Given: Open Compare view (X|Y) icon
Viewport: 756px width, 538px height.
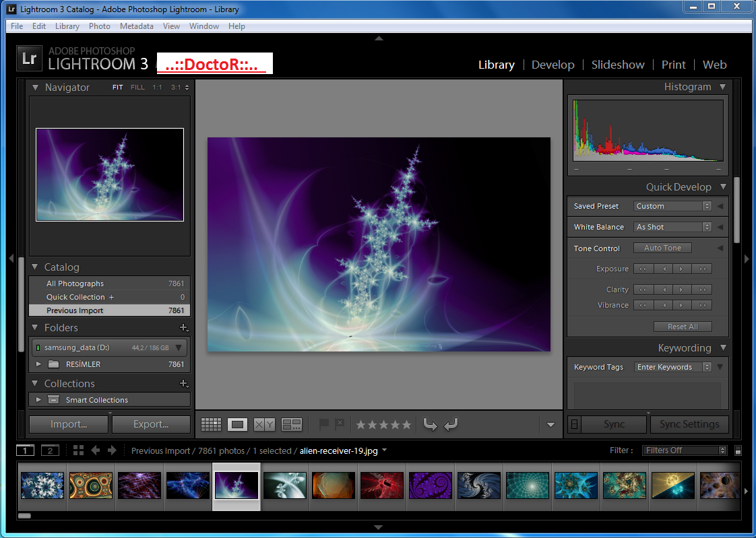Looking at the screenshot, I should [264, 424].
